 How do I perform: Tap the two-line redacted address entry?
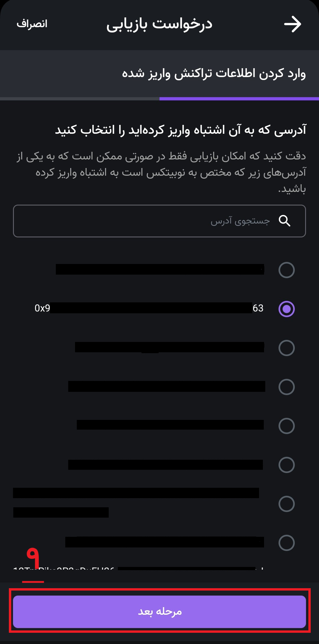(136, 503)
